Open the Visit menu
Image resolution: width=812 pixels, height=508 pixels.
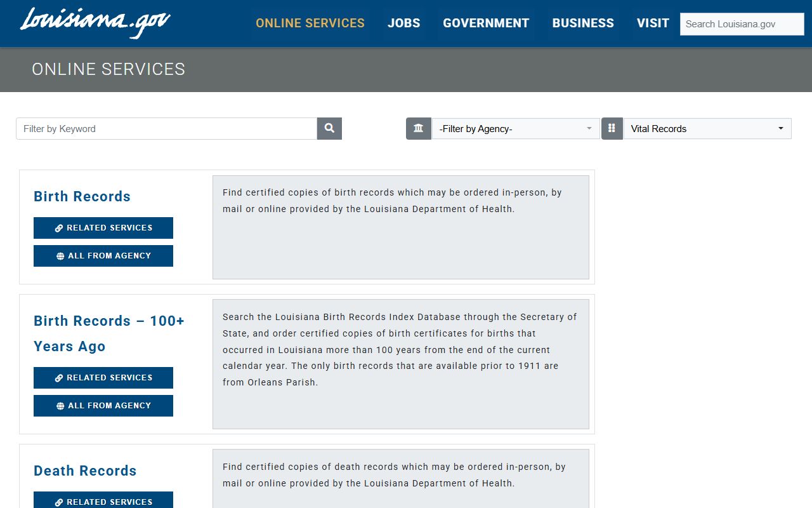[653, 23]
